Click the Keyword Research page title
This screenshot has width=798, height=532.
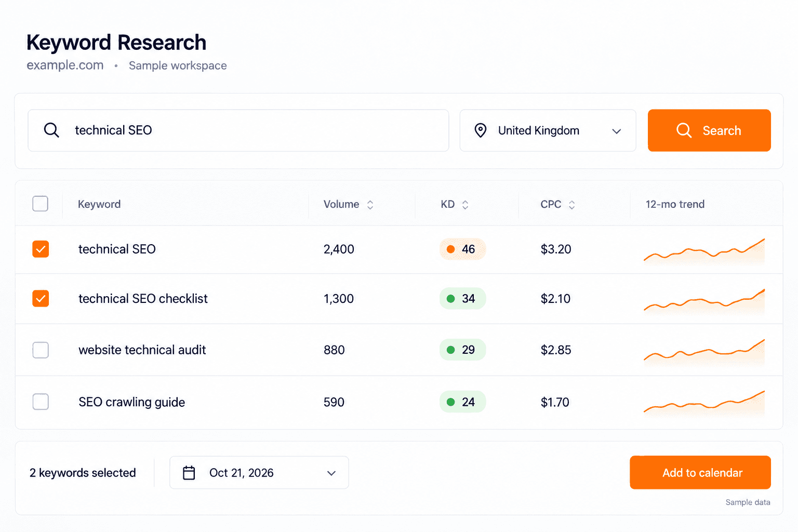click(x=116, y=43)
